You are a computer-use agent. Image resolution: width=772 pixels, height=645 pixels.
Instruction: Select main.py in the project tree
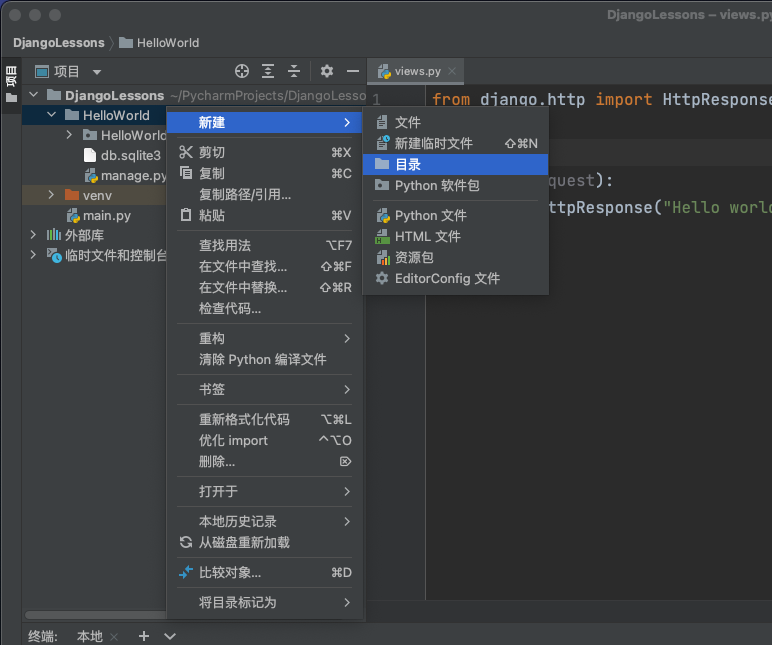[x=106, y=215]
